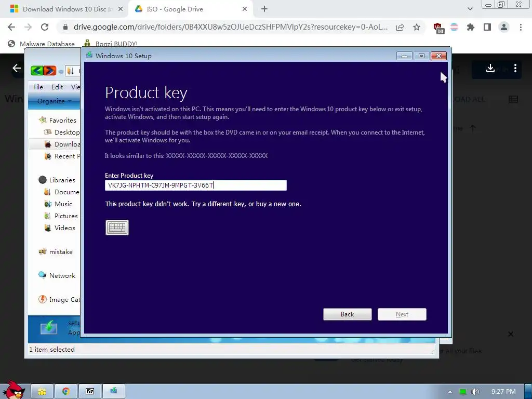Viewport: 532px width, 399px height.
Task: Bookmark this page with star icon
Action: click(x=417, y=27)
